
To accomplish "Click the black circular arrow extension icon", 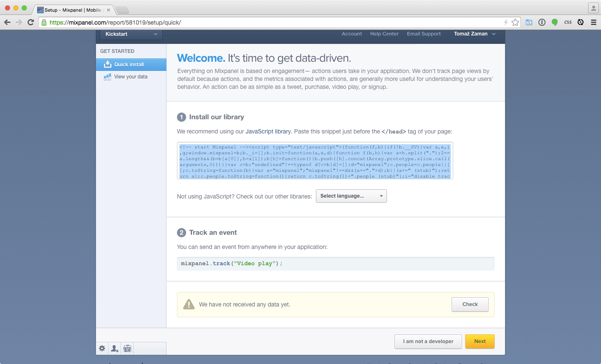I will [x=581, y=23].
